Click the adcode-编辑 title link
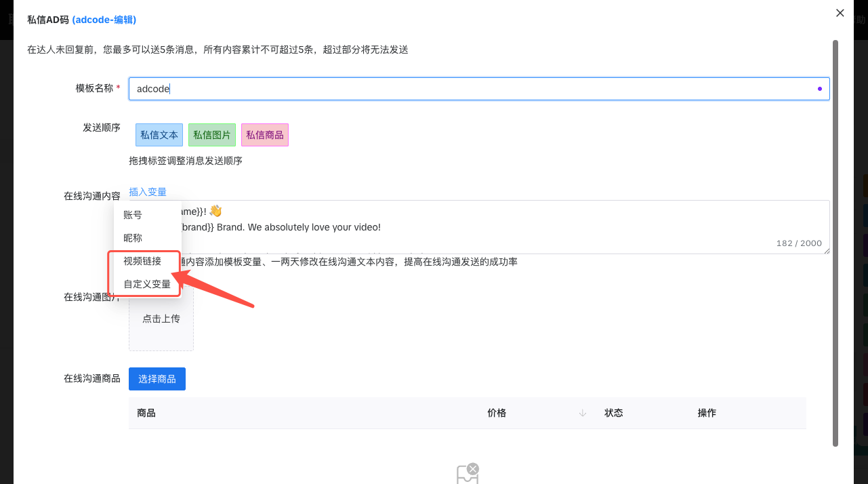 point(104,20)
